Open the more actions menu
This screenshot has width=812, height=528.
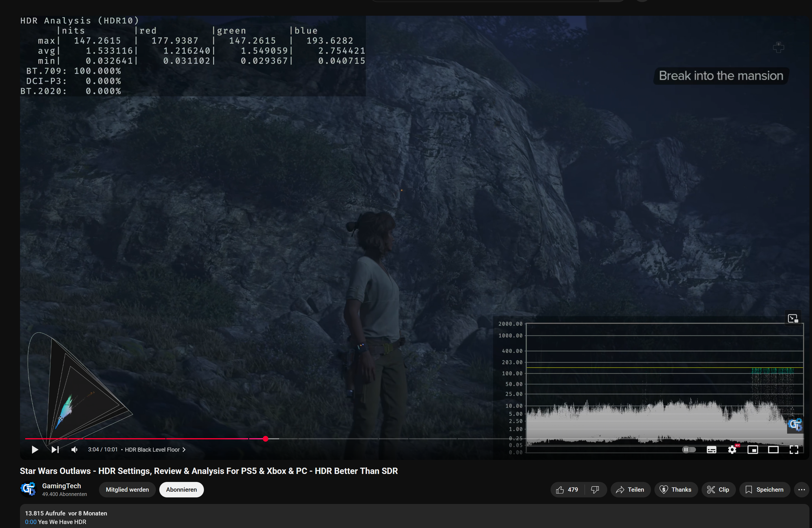(802, 489)
